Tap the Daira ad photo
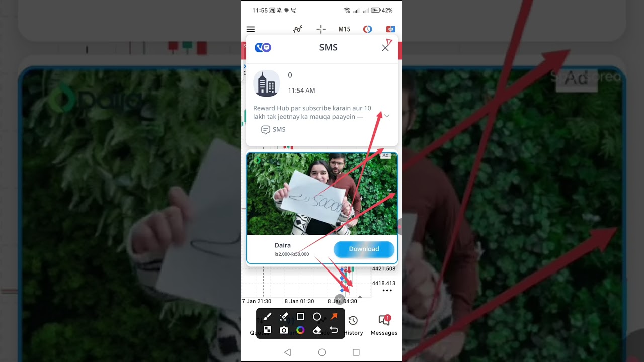 (322, 194)
